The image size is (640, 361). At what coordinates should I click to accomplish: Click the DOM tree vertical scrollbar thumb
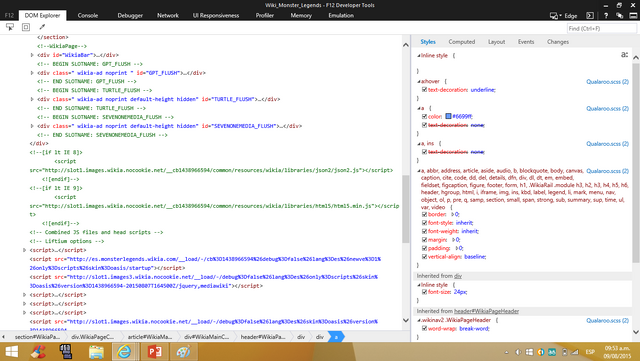(406, 209)
